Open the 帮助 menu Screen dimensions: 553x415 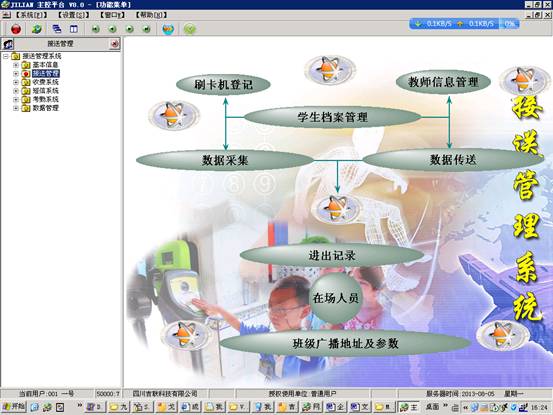[x=152, y=15]
